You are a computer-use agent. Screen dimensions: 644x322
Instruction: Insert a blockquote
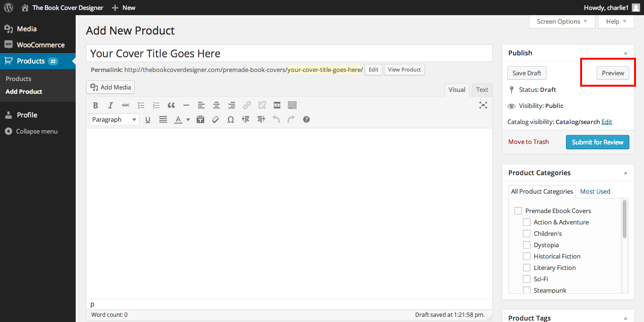click(171, 105)
